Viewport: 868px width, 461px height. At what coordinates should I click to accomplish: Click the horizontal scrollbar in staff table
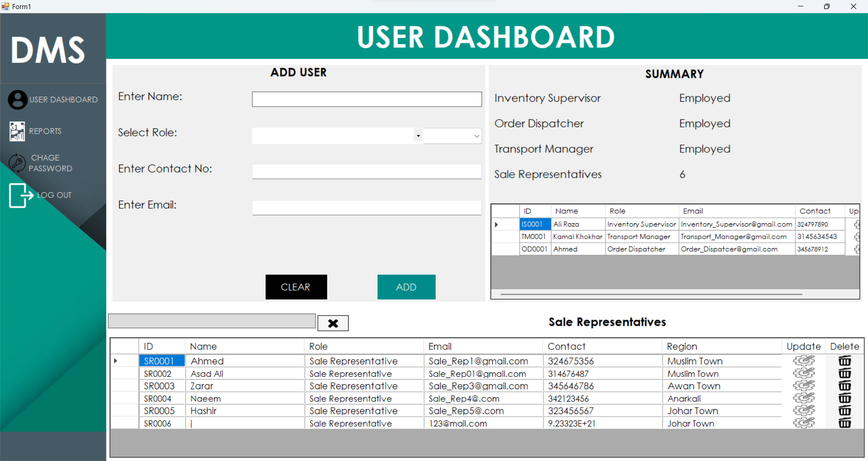[x=651, y=294]
